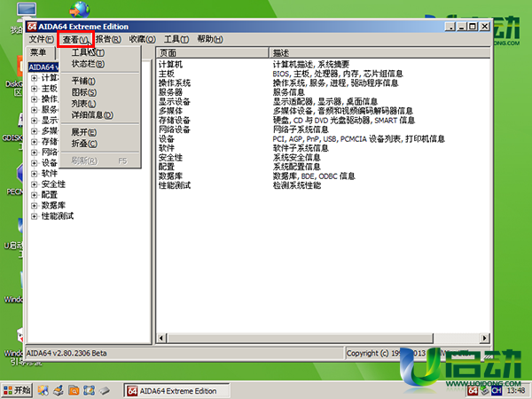Viewport: 532px width, 399px height.
Task: Click the AIDA64 Extreme Edition taskbar button
Action: point(176,391)
